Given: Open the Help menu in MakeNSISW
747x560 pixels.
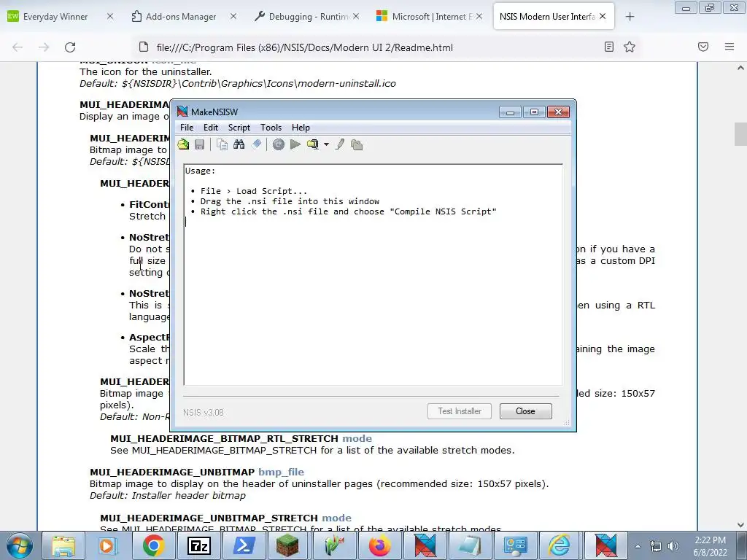Looking at the screenshot, I should [x=301, y=128].
